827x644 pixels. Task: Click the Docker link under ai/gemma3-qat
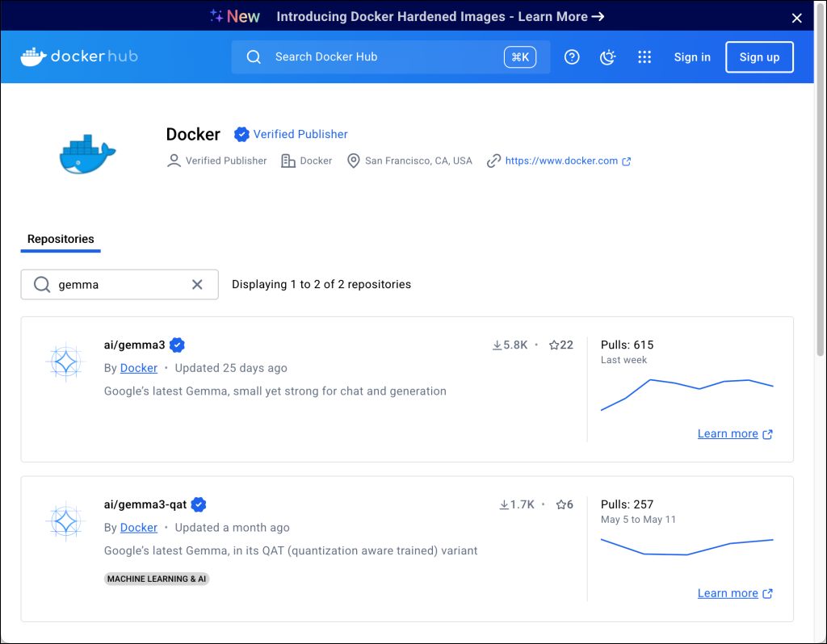pos(139,528)
